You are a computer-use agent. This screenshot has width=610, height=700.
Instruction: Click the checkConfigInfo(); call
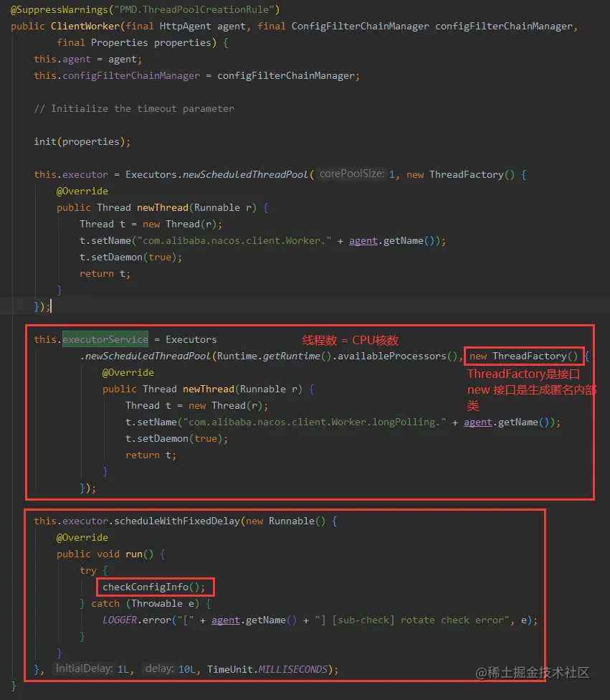pyautogui.click(x=154, y=587)
